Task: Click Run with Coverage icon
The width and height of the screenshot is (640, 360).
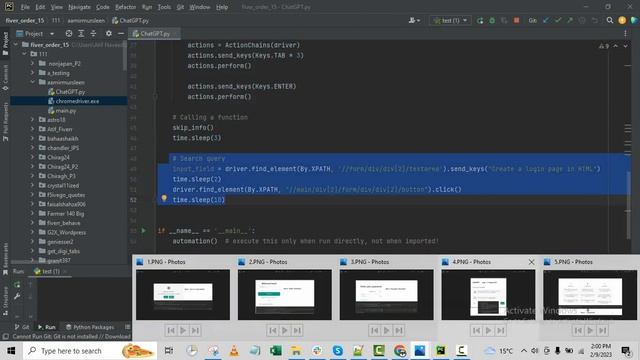Action: 504,20
